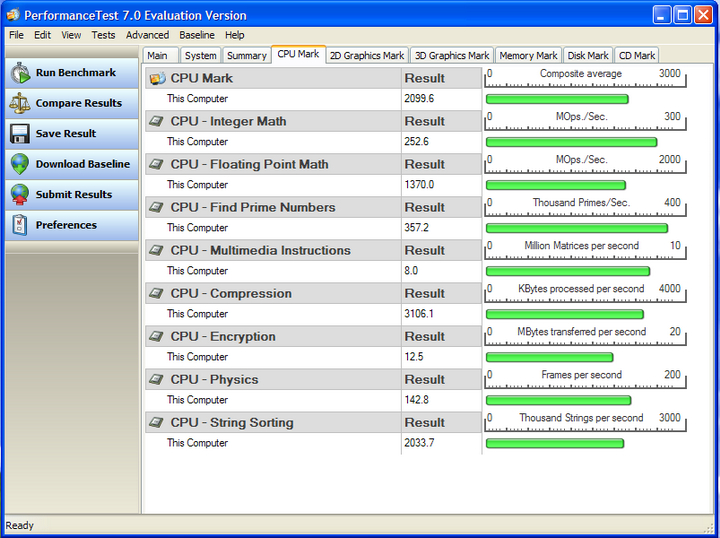Click the Ready status bar text

[x=19, y=525]
